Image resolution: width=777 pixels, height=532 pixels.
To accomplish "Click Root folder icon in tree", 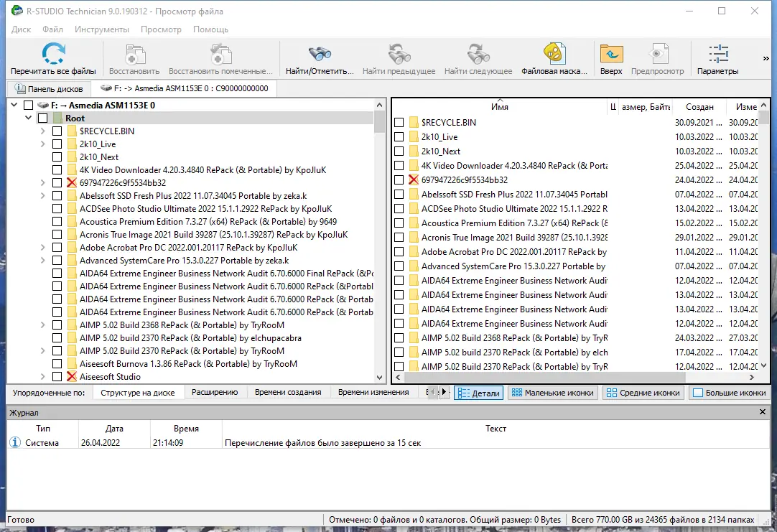I will (57, 118).
